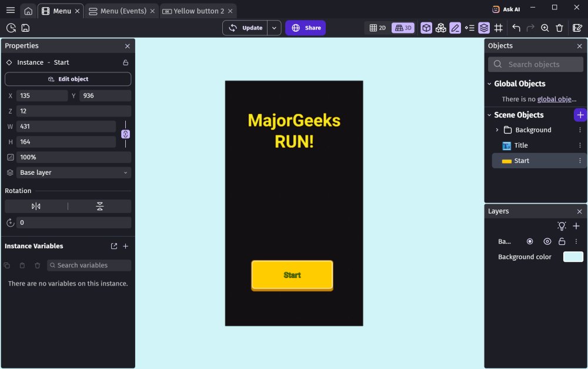Click the opacity field showing 100%
Viewport: 588px width, 369px height.
point(73,157)
